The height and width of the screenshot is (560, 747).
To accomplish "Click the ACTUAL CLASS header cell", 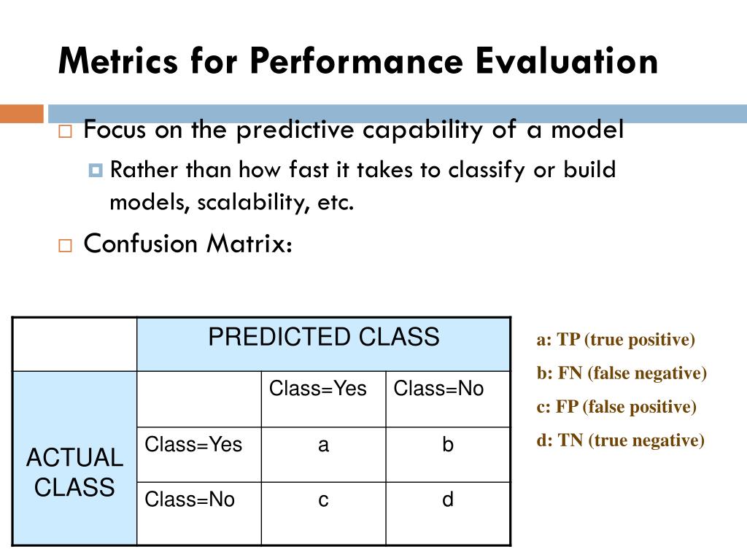I will pyautogui.click(x=75, y=458).
